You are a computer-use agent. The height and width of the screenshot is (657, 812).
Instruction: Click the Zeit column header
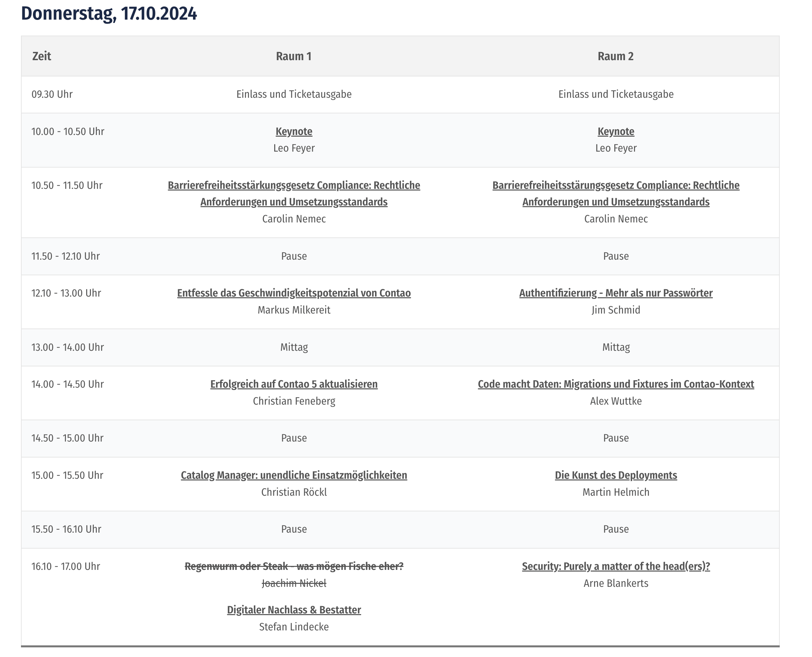click(42, 56)
